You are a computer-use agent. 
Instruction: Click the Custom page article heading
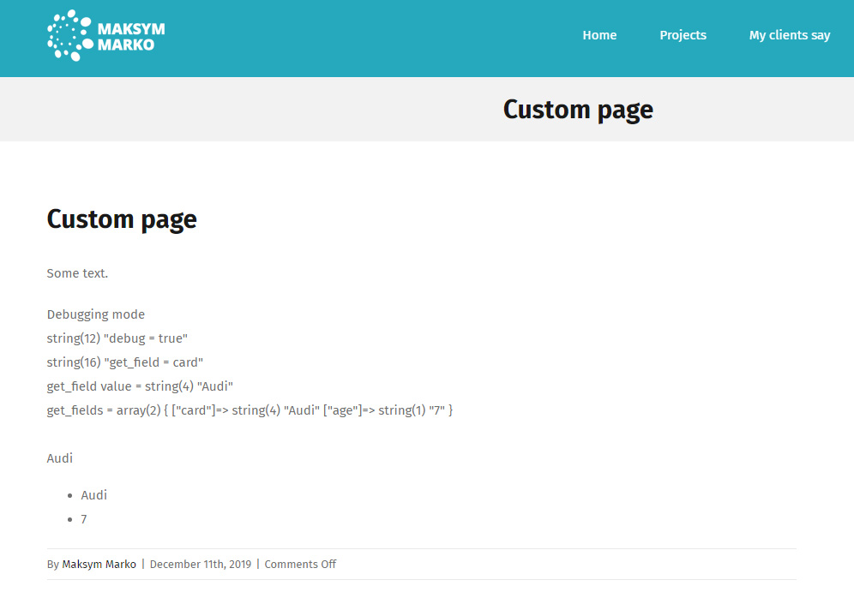122,219
